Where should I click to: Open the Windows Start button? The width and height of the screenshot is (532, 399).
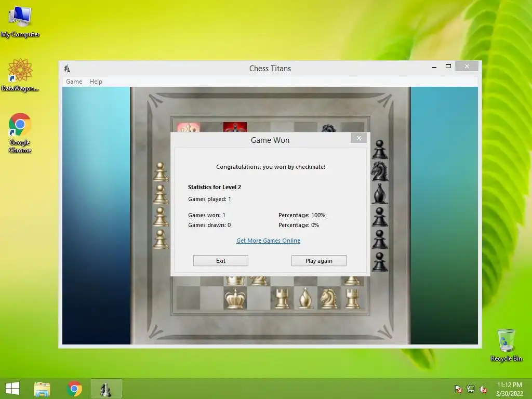click(x=12, y=389)
